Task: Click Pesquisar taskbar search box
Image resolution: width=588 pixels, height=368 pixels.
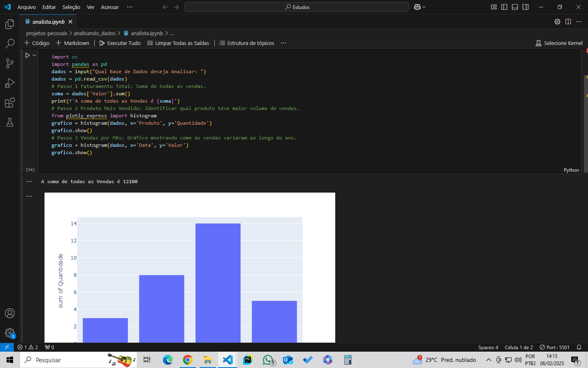Action: tap(78, 360)
